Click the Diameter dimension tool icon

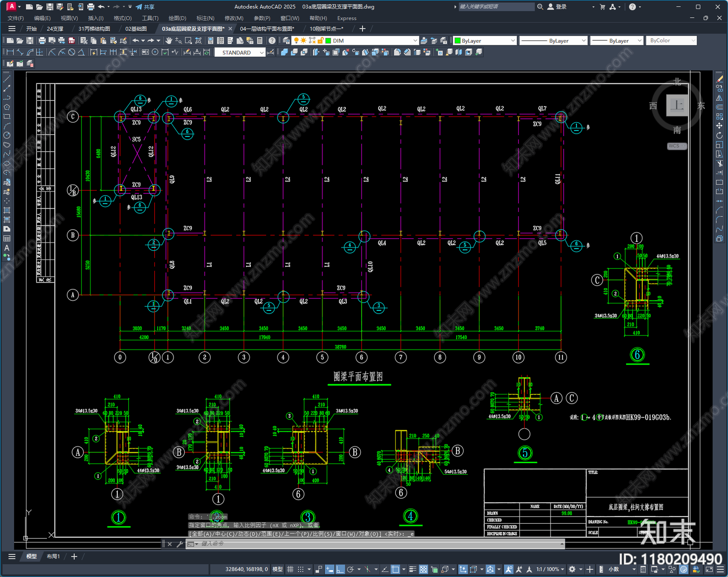(x=71, y=52)
